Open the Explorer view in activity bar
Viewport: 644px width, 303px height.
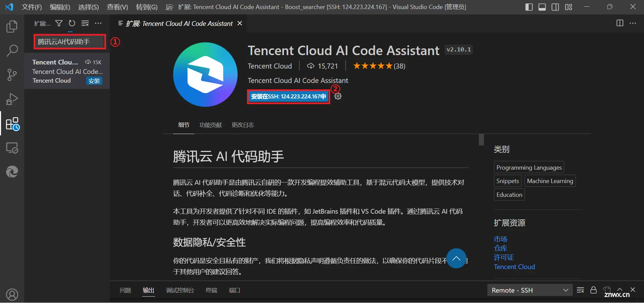[x=12, y=27]
